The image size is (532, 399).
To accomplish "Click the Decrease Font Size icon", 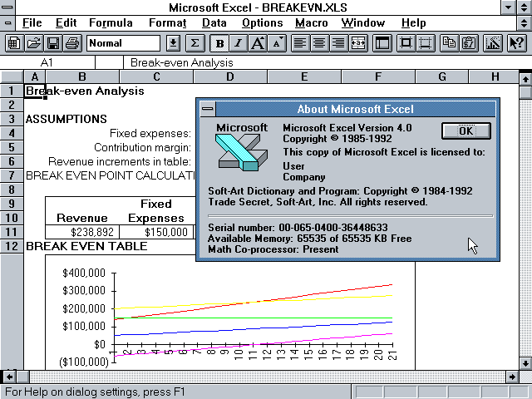I will (x=277, y=43).
